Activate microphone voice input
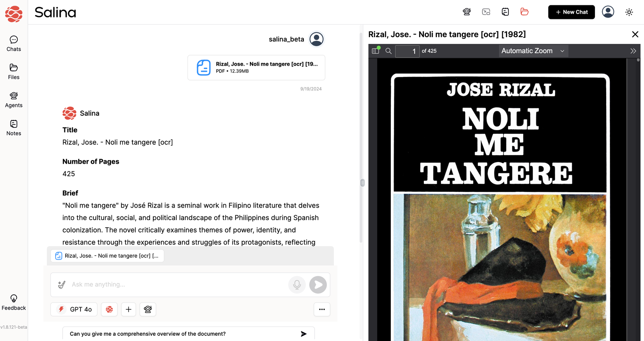This screenshot has height=341, width=644. [297, 285]
